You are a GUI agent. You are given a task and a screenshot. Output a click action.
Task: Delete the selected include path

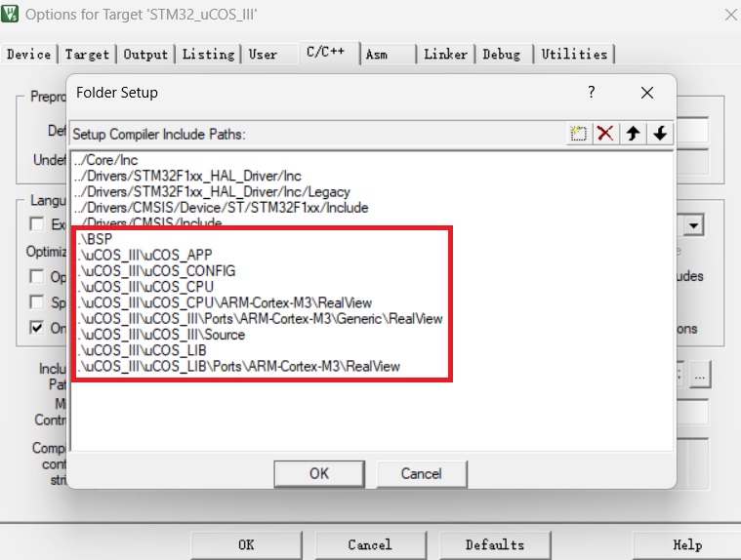click(x=605, y=134)
